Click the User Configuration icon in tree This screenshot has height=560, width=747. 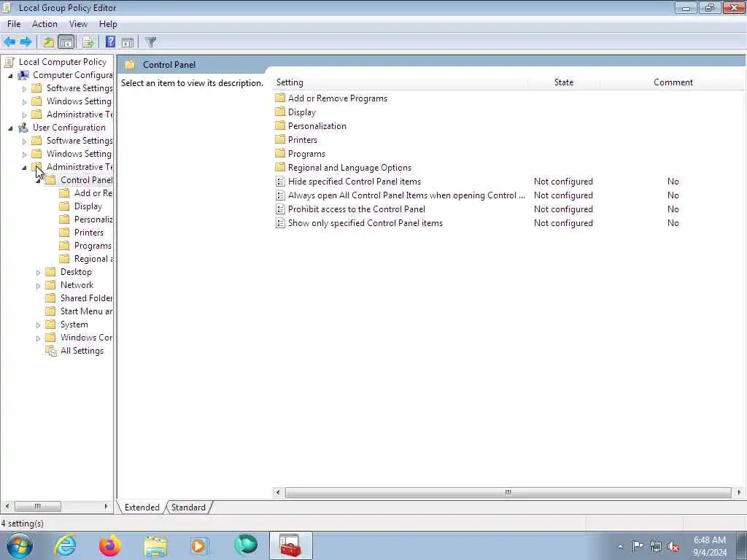[23, 128]
